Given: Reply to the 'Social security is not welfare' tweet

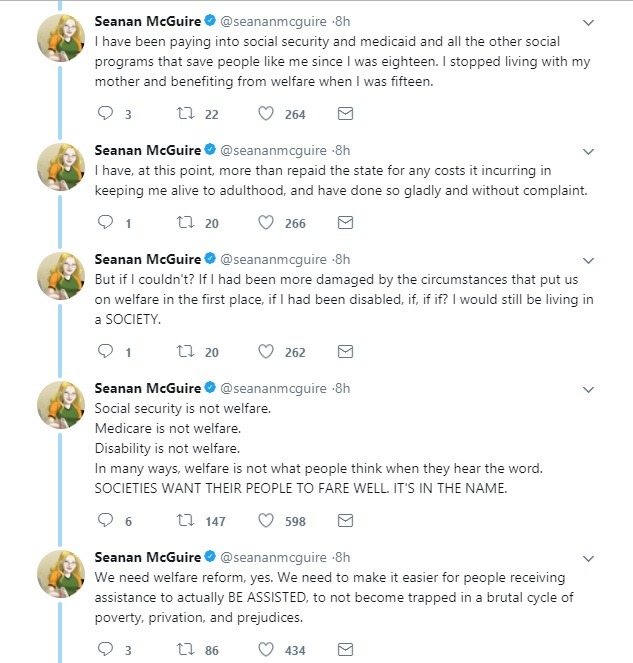Looking at the screenshot, I should click(105, 520).
